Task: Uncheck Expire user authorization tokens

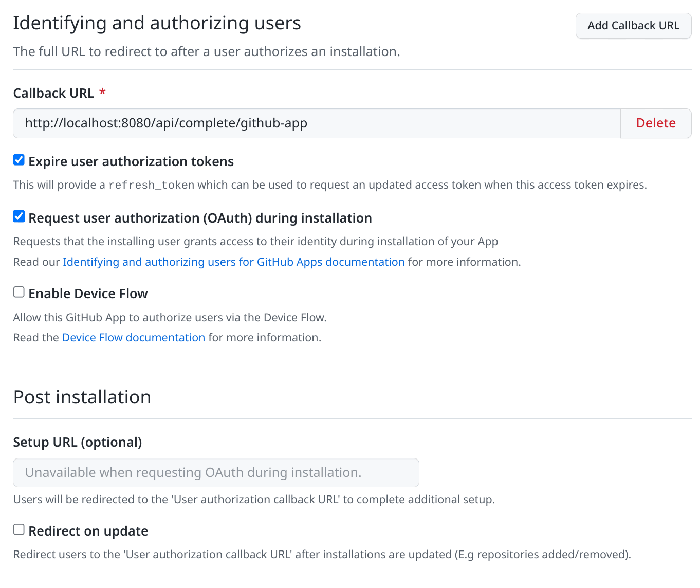Action: [19, 160]
